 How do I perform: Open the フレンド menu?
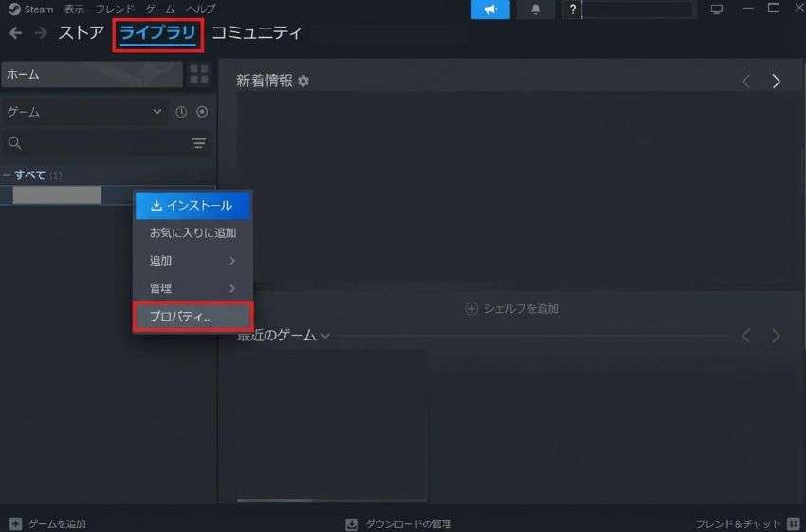(115, 9)
